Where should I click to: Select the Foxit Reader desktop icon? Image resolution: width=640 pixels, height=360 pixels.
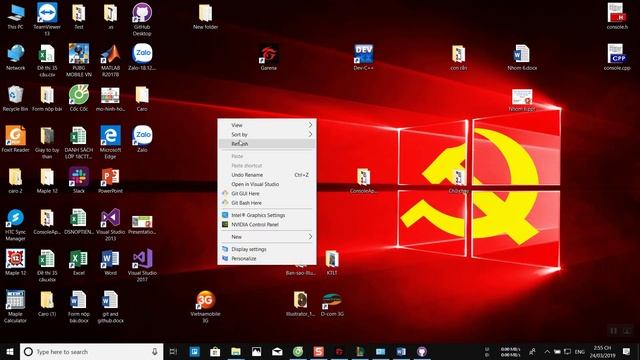click(x=16, y=139)
